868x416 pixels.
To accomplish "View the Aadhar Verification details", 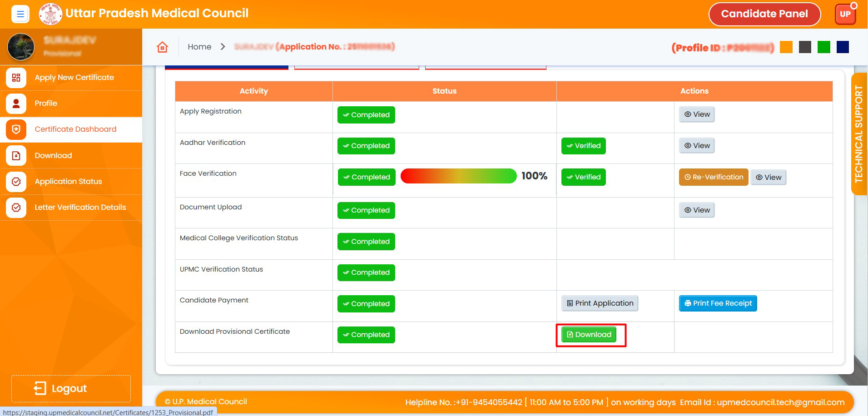I will coord(697,146).
